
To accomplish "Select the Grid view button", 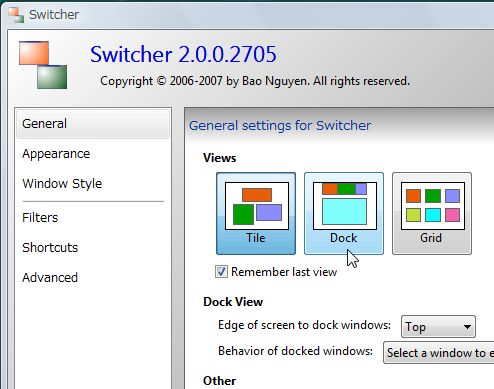I will [432, 214].
